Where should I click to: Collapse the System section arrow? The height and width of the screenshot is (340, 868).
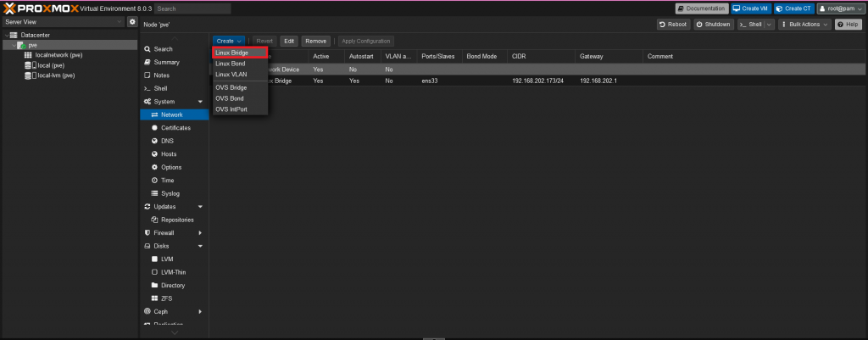[x=200, y=102]
